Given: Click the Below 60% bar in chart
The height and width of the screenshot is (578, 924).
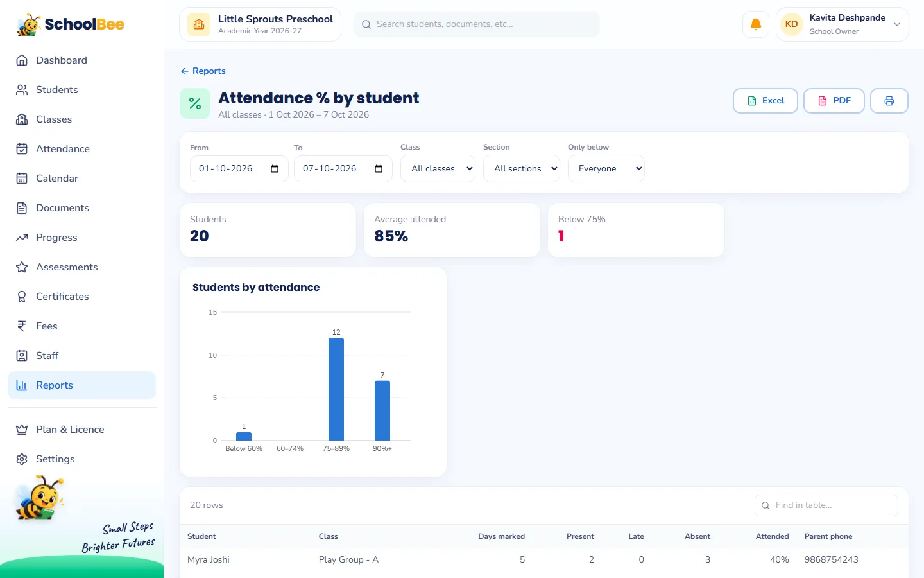Looking at the screenshot, I should pyautogui.click(x=244, y=436).
